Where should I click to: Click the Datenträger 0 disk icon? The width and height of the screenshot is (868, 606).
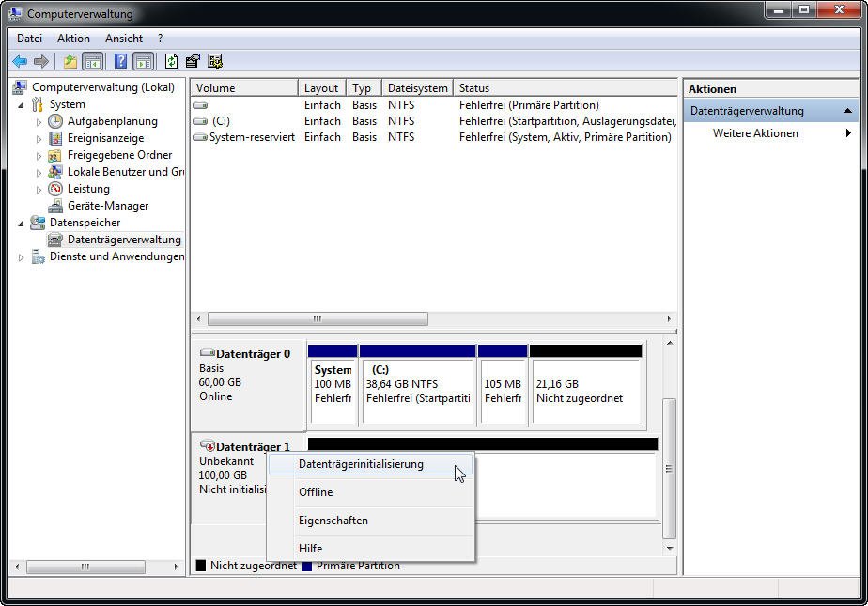coord(207,352)
